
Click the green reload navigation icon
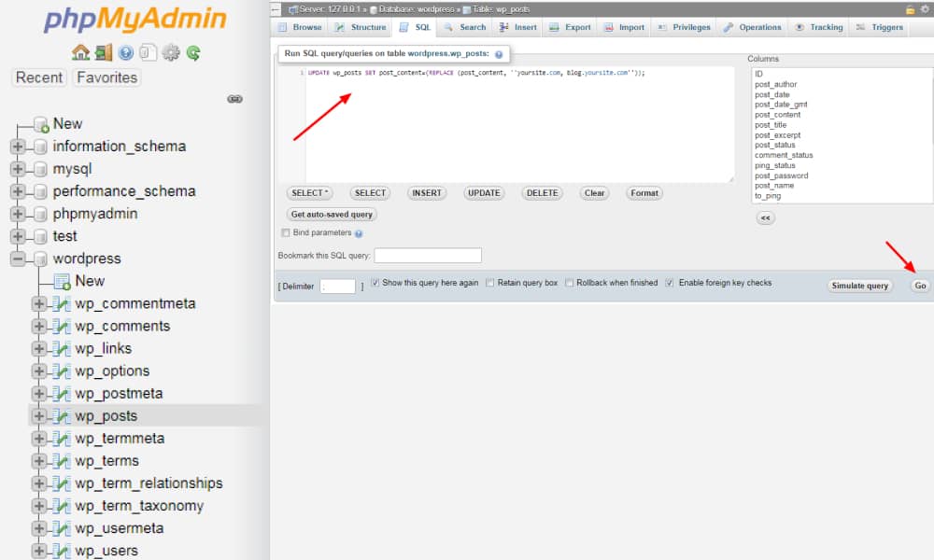193,53
